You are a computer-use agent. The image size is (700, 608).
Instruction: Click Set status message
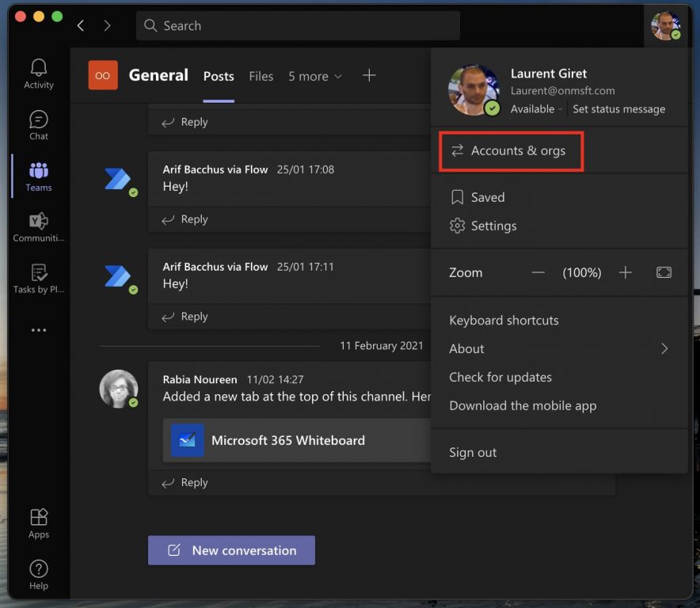pos(618,109)
